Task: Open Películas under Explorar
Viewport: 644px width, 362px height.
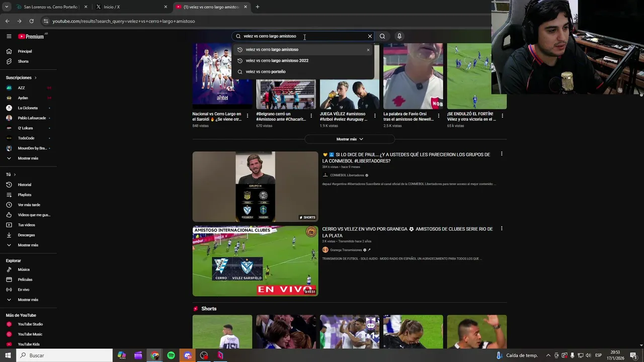Action: (x=25, y=280)
